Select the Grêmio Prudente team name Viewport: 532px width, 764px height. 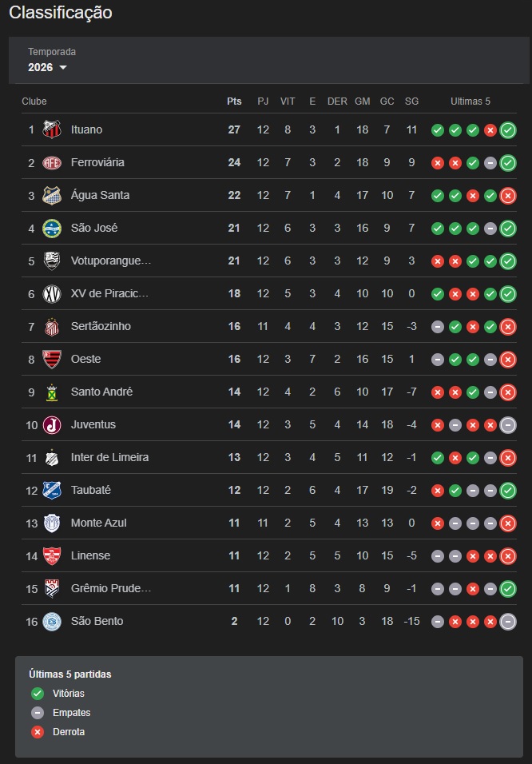coord(110,588)
